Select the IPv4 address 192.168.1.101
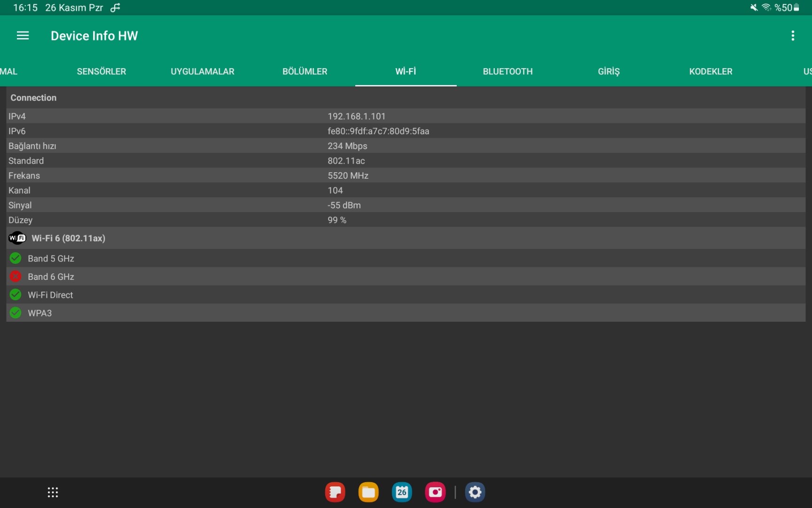The height and width of the screenshot is (508, 812). tap(357, 116)
